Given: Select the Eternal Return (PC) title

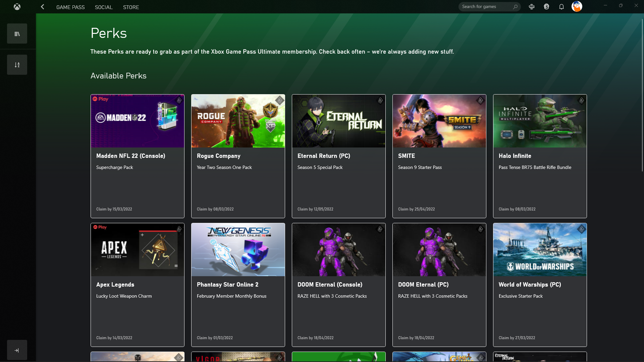Looking at the screenshot, I should pos(324,156).
